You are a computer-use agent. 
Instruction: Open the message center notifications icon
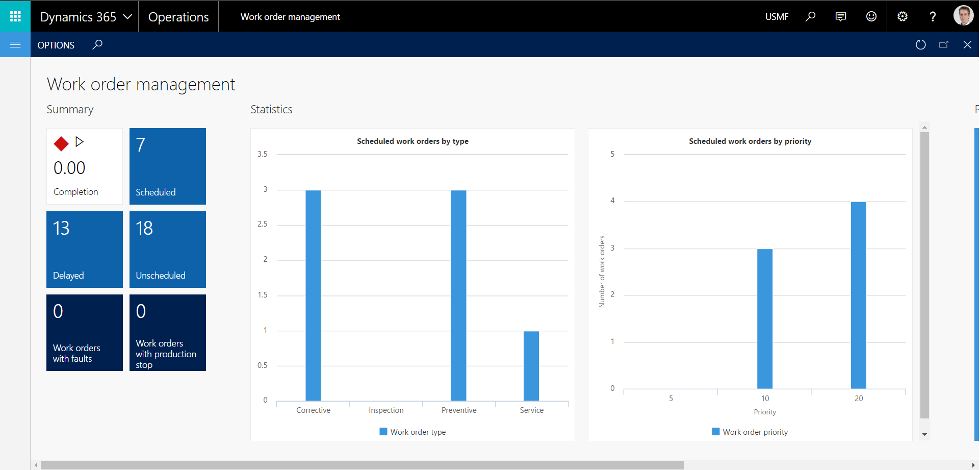841,16
